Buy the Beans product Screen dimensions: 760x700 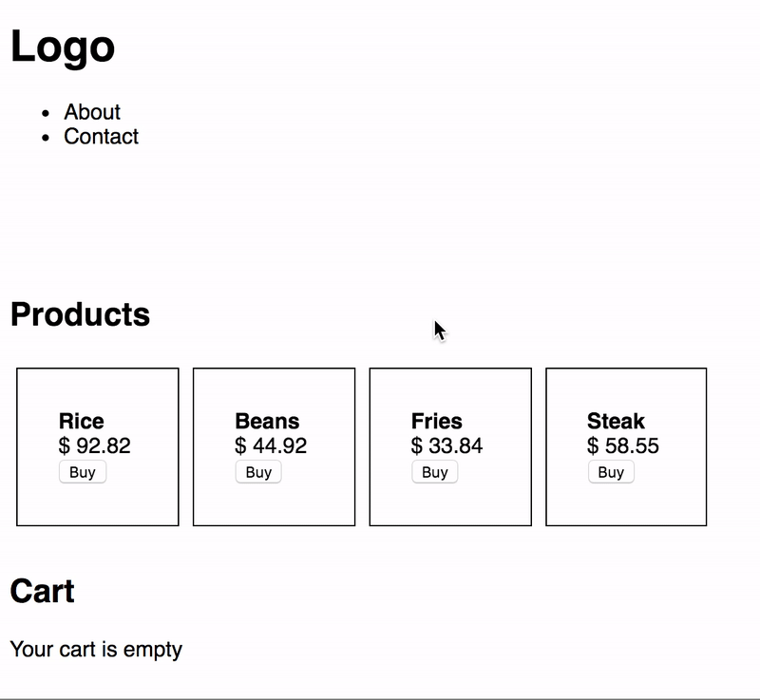[x=258, y=472]
